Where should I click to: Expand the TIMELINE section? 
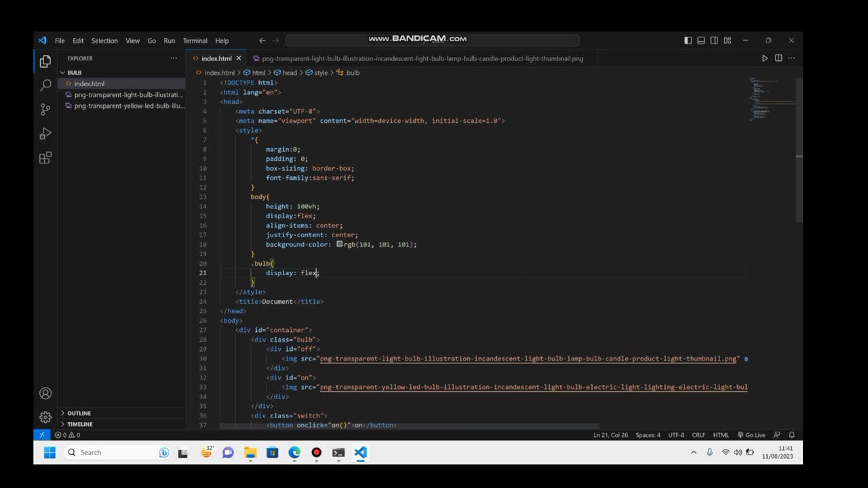point(121,424)
